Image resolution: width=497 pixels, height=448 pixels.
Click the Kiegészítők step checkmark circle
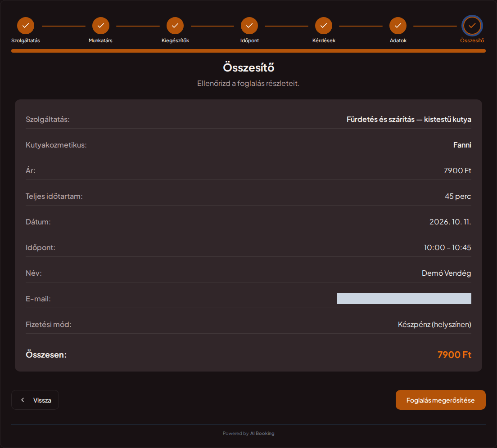tap(175, 26)
